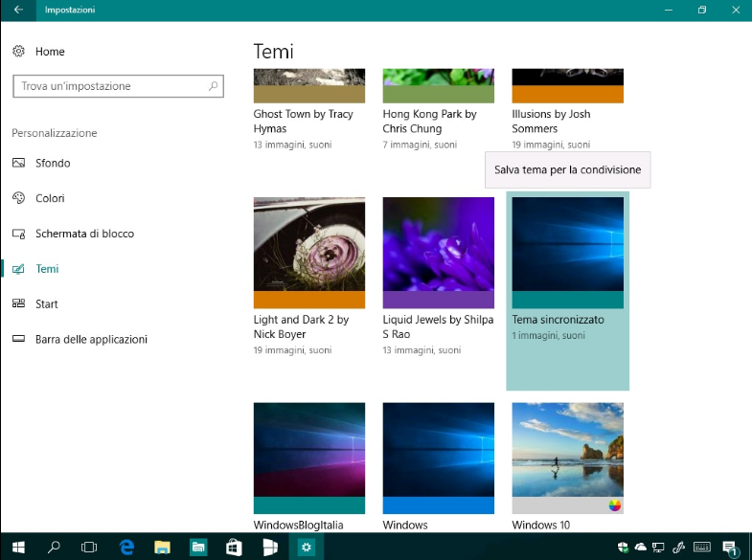752x560 pixels.
Task: Open Task View on the taskbar
Action: coord(89,547)
